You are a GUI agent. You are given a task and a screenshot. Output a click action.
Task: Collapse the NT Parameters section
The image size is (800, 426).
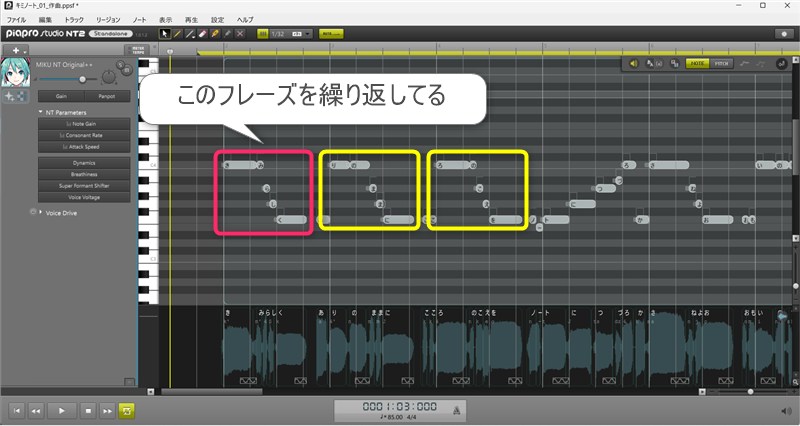(41, 112)
